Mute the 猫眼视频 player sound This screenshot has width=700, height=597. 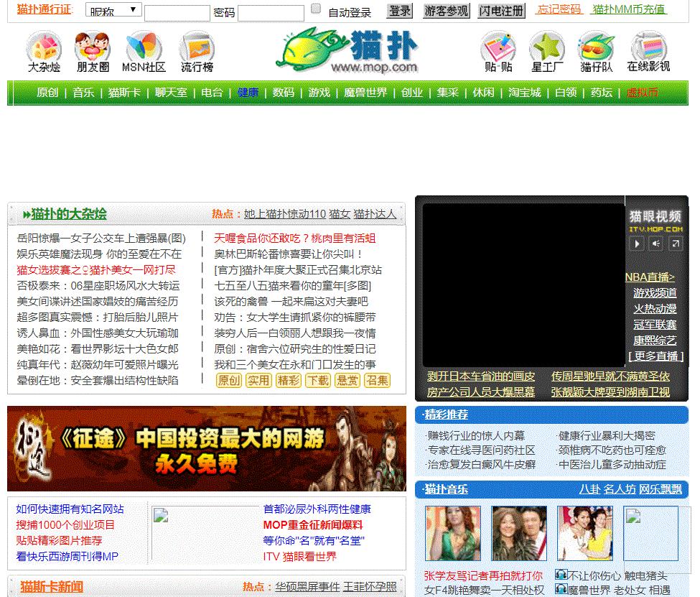coord(655,243)
